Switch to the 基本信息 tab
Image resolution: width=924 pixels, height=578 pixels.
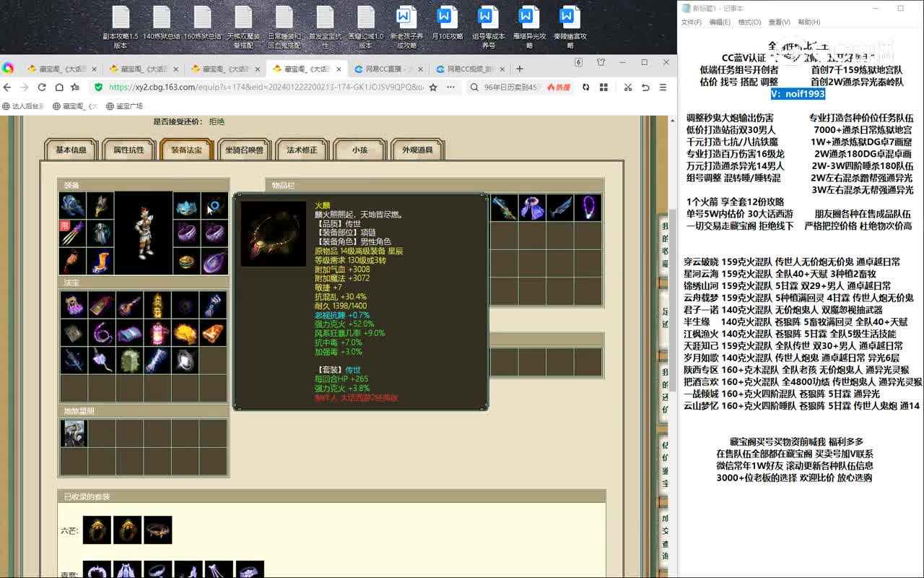point(71,150)
